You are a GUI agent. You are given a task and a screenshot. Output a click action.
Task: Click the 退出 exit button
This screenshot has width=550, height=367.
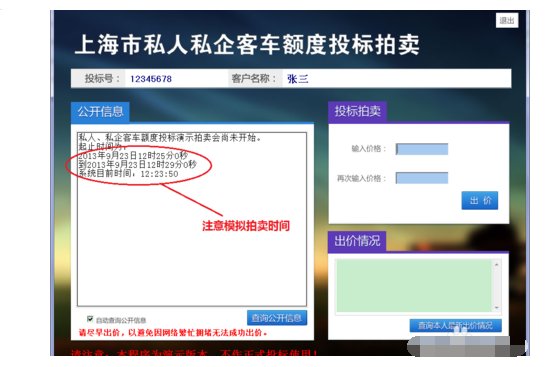point(507,20)
